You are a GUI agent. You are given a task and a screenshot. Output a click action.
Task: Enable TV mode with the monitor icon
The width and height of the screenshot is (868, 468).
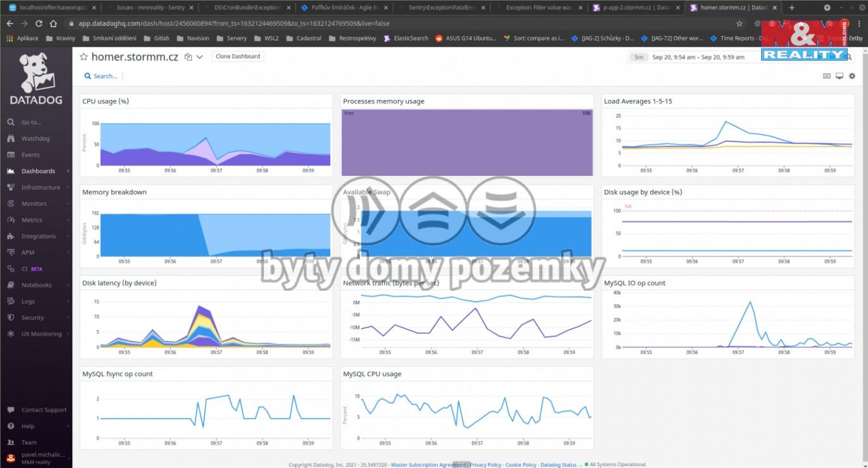pos(840,76)
